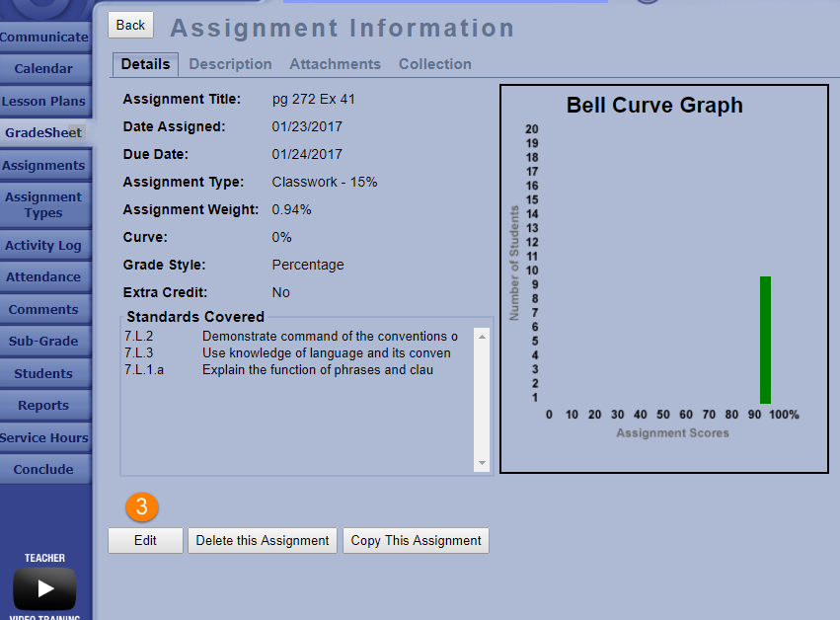
Task: Play the Teacher video training
Action: pyautogui.click(x=44, y=588)
